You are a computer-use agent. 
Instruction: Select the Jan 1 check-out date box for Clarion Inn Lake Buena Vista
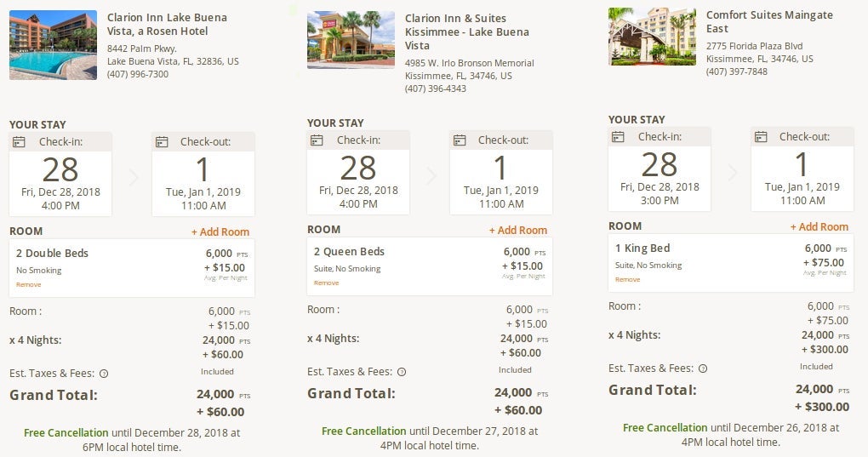click(203, 174)
